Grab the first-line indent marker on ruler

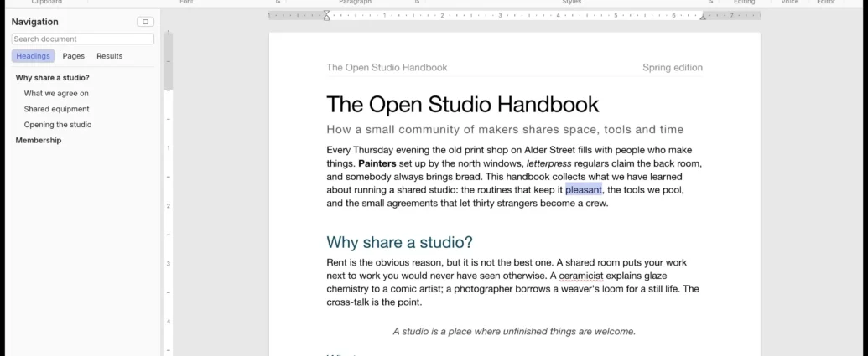pyautogui.click(x=326, y=13)
